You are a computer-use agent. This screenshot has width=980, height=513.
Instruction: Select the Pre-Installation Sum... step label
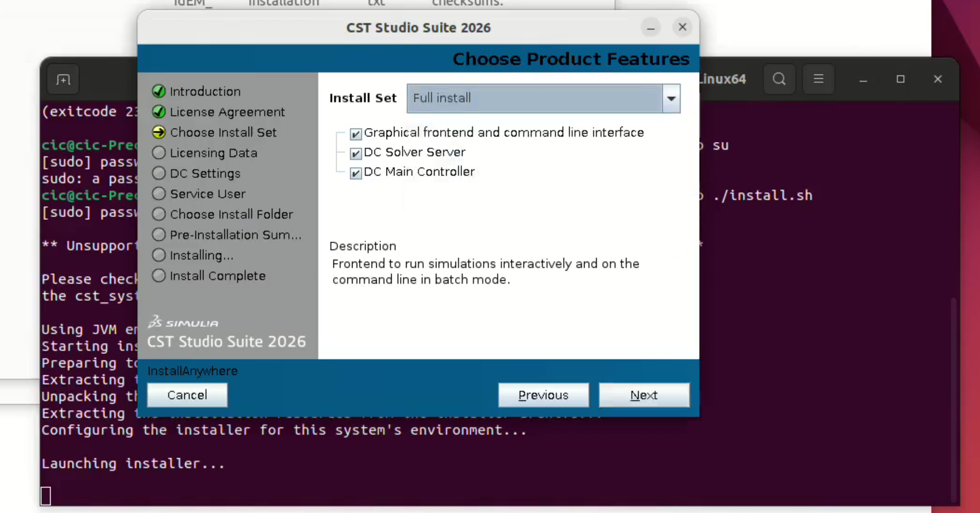click(x=235, y=234)
